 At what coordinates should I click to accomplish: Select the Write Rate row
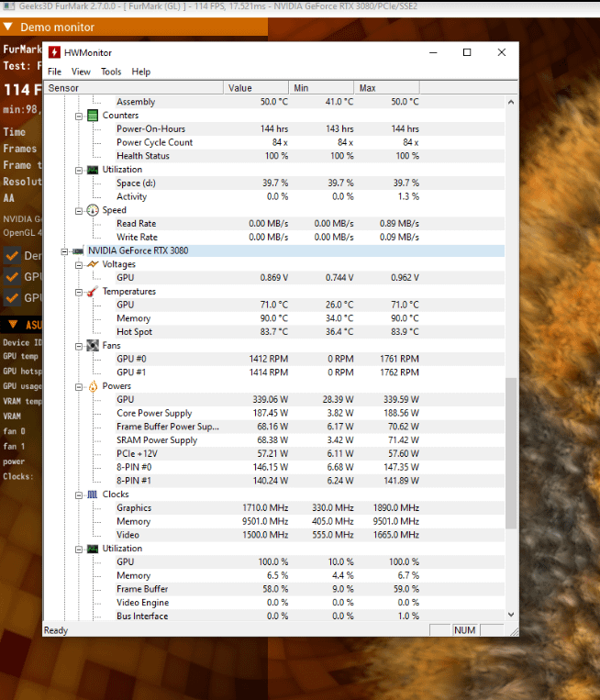tap(309, 237)
